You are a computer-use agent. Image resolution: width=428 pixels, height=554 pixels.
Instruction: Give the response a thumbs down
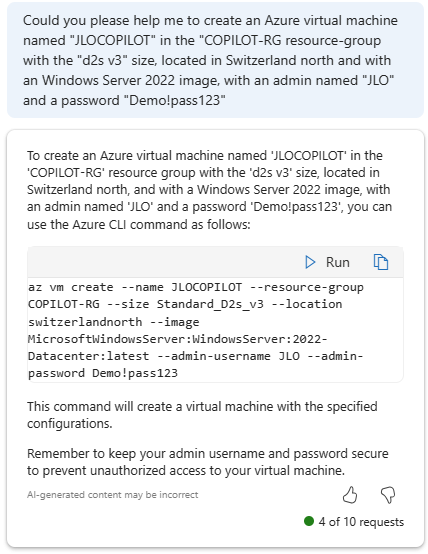[x=388, y=494]
